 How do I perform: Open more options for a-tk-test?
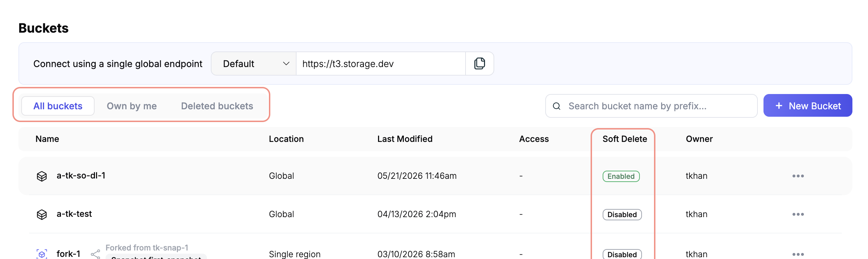click(798, 214)
